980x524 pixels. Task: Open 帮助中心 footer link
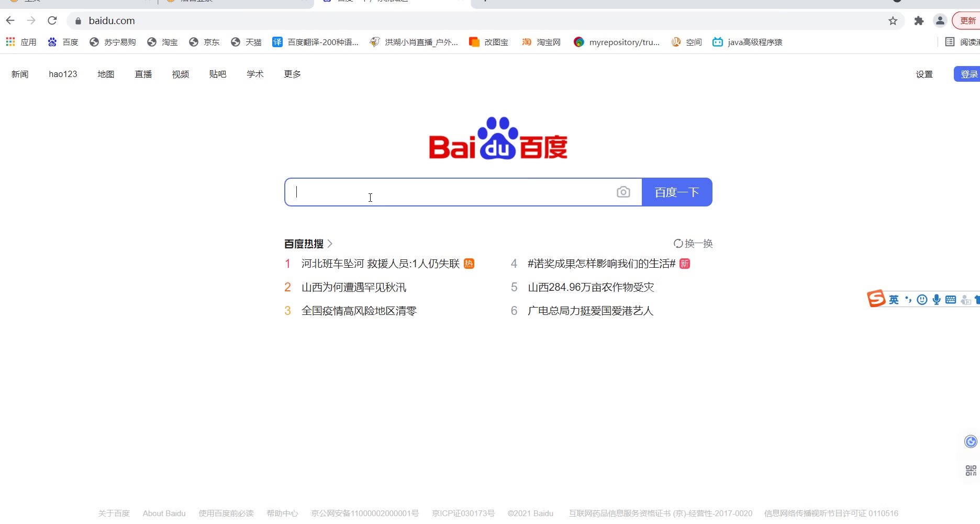coord(282,514)
